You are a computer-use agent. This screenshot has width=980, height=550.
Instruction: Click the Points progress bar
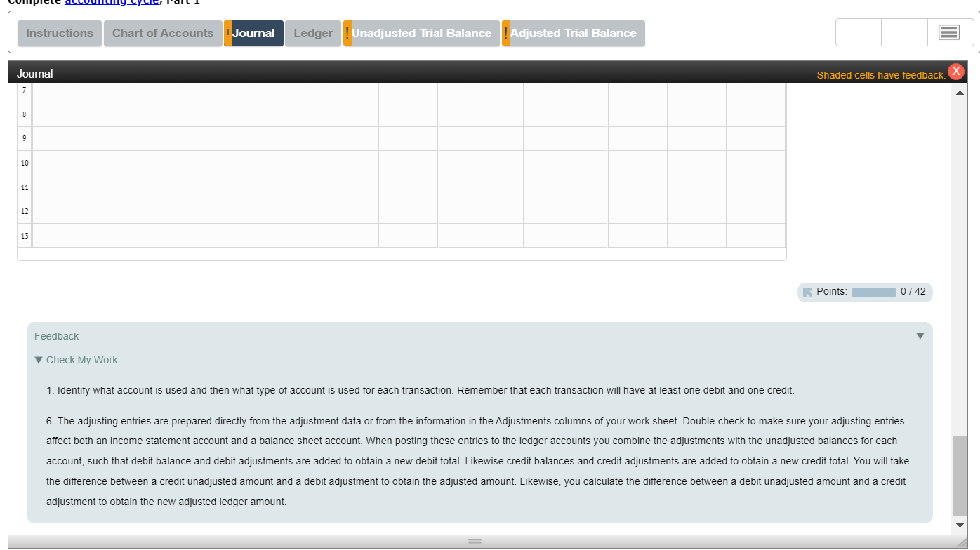873,292
